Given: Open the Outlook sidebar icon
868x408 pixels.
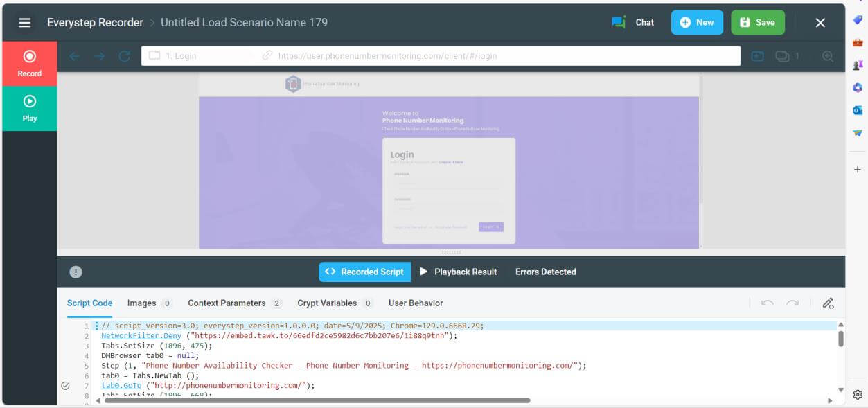Looking at the screenshot, I should tap(858, 110).
